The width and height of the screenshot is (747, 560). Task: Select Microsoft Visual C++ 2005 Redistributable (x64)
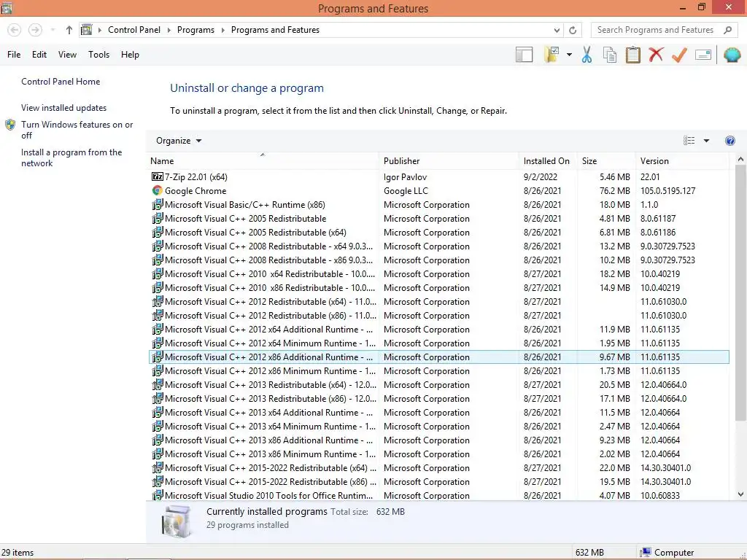[438, 233]
